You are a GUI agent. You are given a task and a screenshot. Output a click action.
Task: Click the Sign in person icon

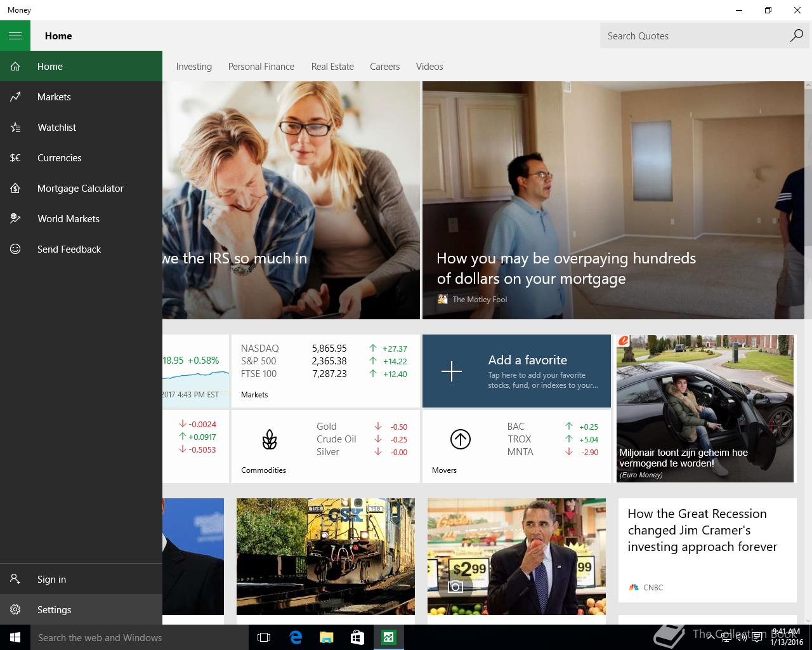pos(15,579)
